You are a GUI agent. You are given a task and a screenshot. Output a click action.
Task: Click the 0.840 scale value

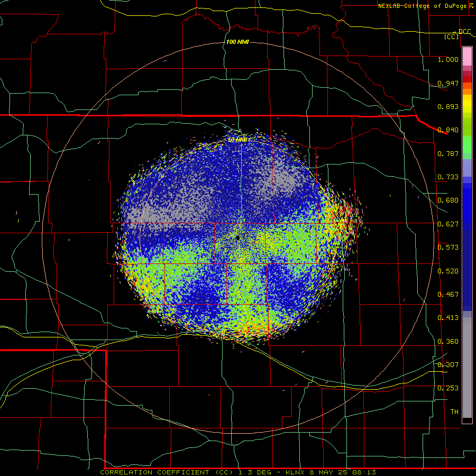pos(448,130)
